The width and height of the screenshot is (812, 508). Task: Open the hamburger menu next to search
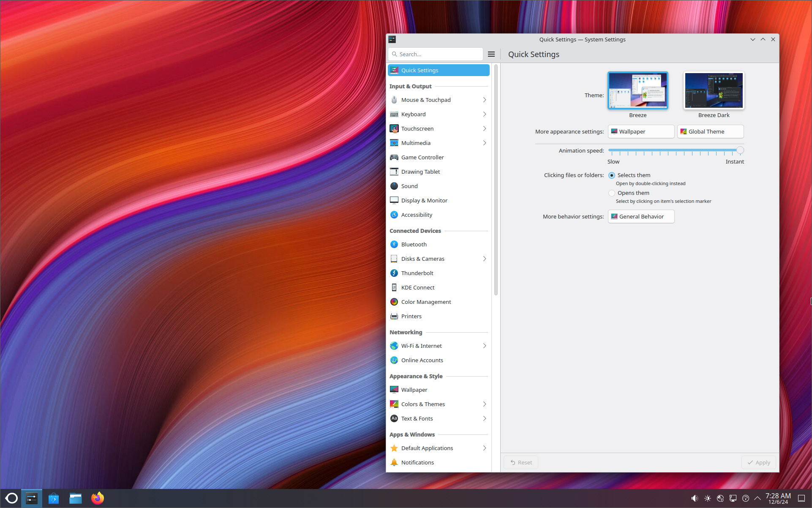pos(491,54)
